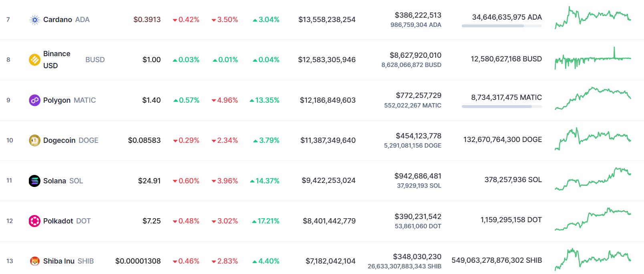This screenshot has width=644, height=274.
Task: Open the Polygon MATIC name link
Action: 69,100
